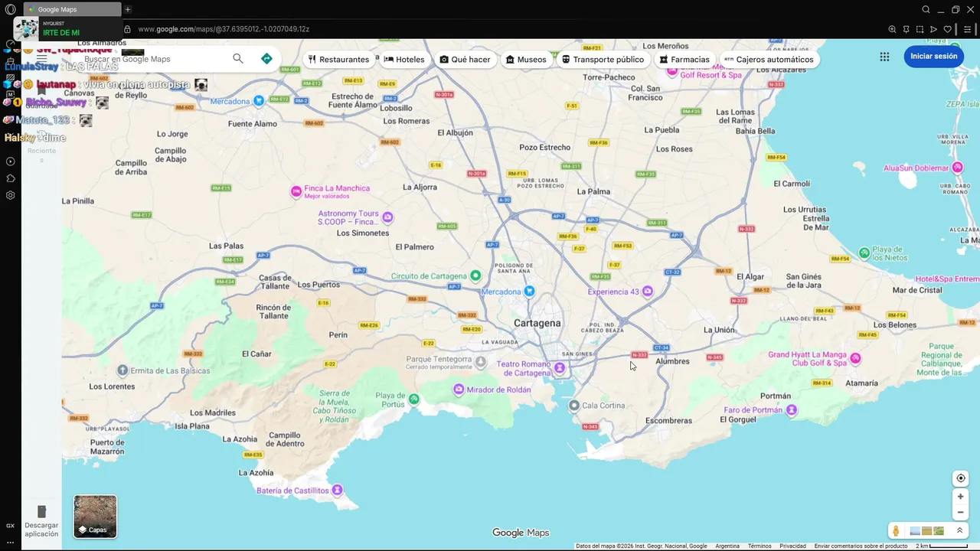Viewport: 980px width, 551px height.
Task: Open the sidebar extensions cube icon
Action: tap(10, 178)
